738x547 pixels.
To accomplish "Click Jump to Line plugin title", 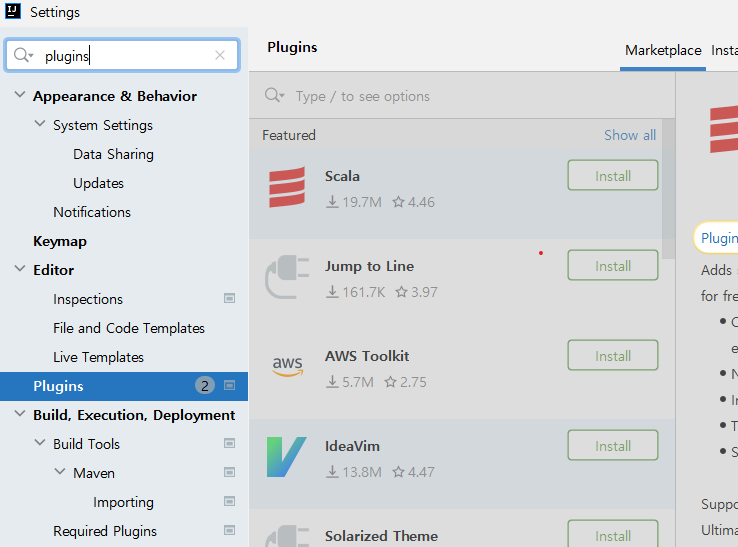I will pos(369,266).
